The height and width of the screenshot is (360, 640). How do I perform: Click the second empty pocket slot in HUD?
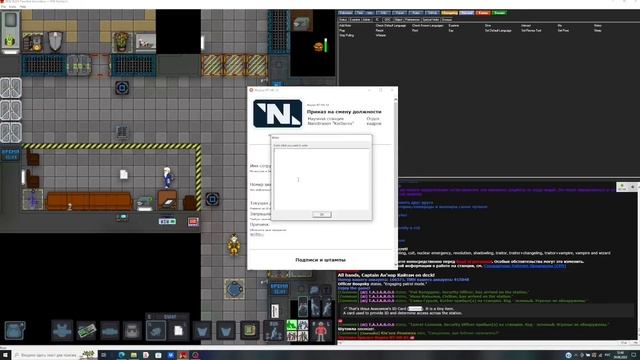pos(226,330)
